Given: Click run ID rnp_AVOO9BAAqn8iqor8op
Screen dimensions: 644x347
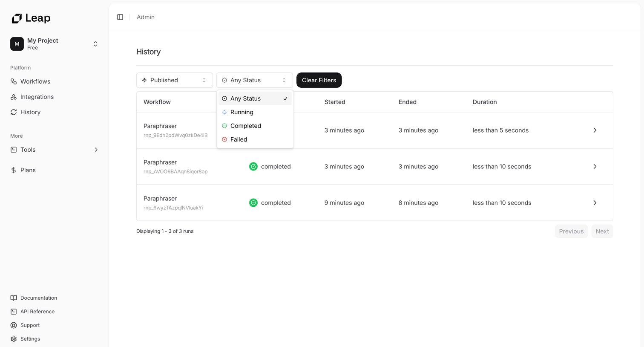Looking at the screenshot, I should [175, 172].
